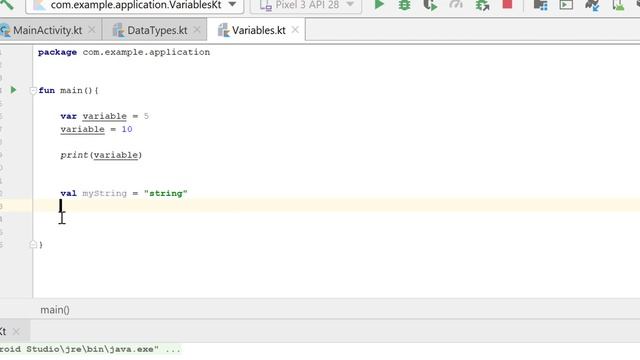This screenshot has height=360, width=640.
Task: Click the "string" literal
Action: (166, 193)
